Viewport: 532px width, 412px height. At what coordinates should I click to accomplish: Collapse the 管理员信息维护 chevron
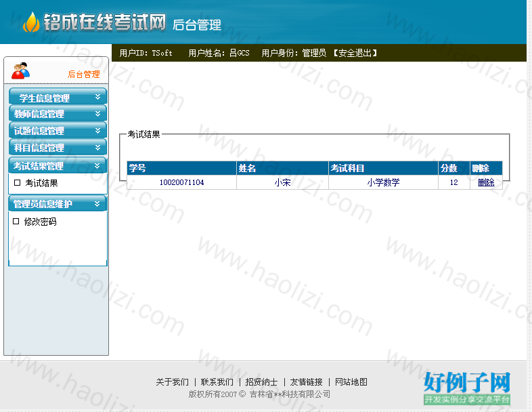click(x=97, y=204)
